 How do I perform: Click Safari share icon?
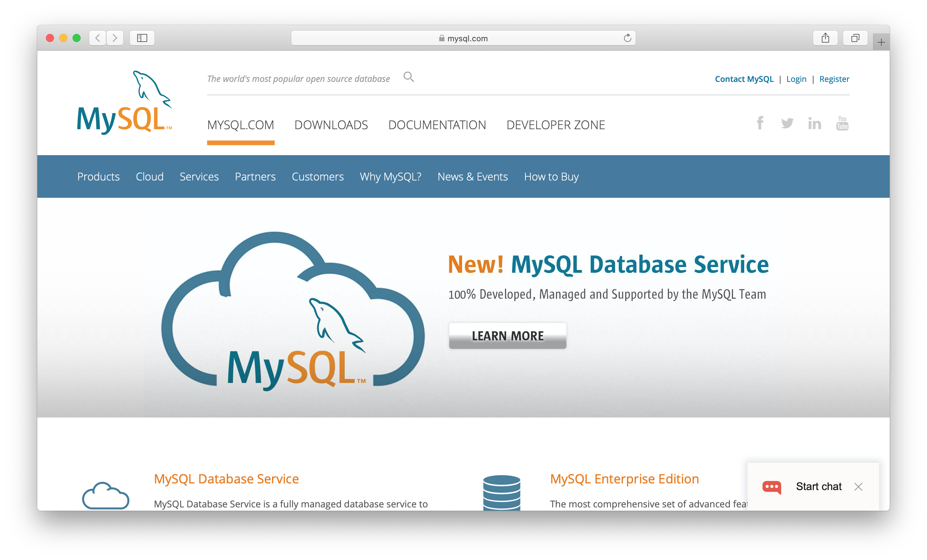click(x=825, y=38)
